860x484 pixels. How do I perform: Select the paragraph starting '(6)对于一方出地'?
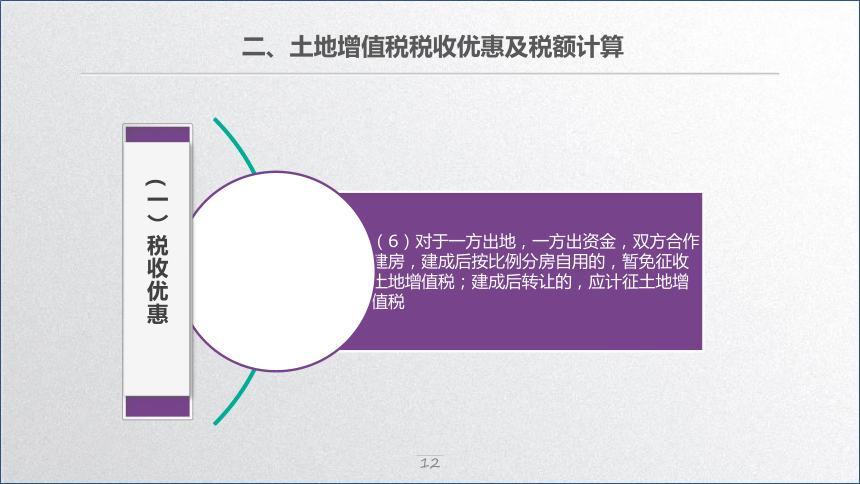(x=536, y=272)
